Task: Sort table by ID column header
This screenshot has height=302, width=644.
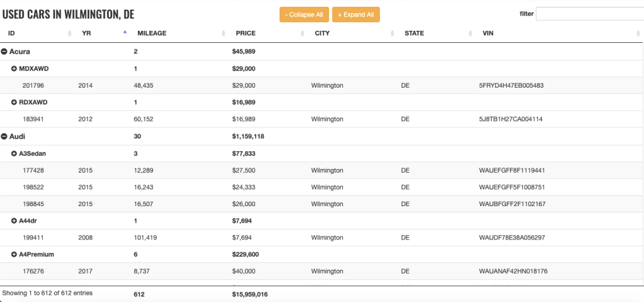Action: 11,33
